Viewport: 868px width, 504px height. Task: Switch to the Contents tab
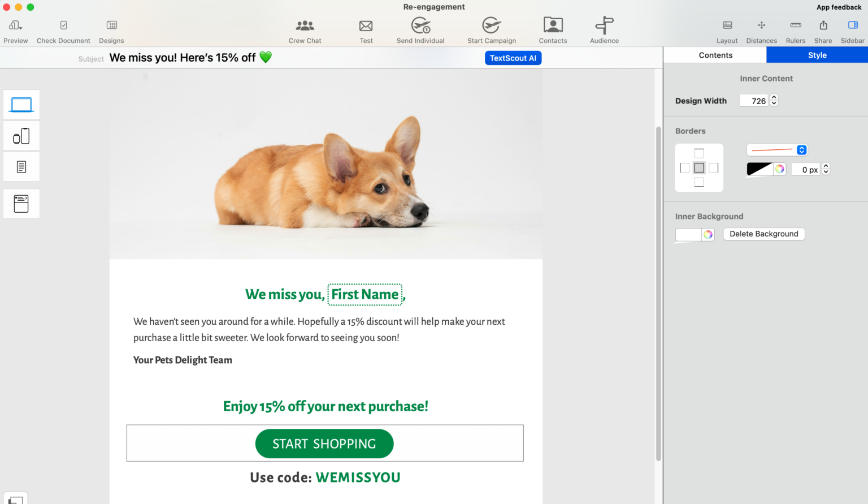(x=715, y=55)
